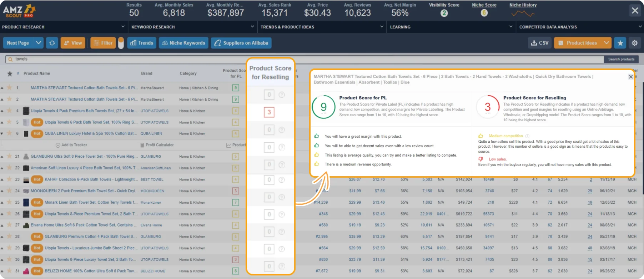Open the KAHAF Collection product thumbnail
This screenshot has height=279, width=644.
pyautogui.click(x=26, y=179)
